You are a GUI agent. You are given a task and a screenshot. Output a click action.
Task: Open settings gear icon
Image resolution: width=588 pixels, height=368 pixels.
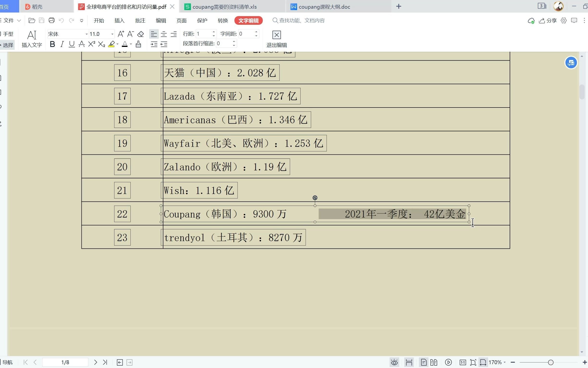coord(564,20)
